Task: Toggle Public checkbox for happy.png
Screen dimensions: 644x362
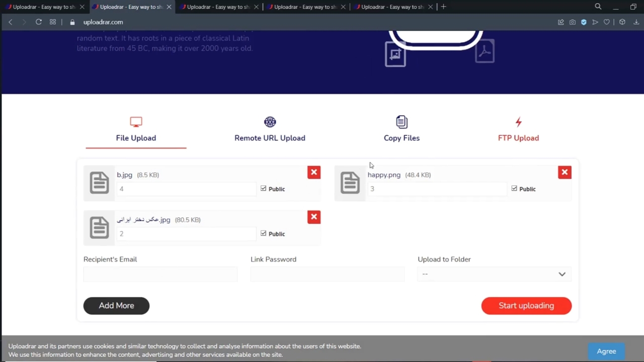Action: tap(514, 189)
